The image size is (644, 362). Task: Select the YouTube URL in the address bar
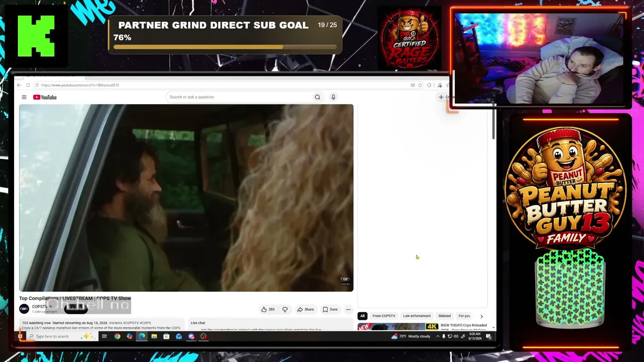(x=80, y=85)
